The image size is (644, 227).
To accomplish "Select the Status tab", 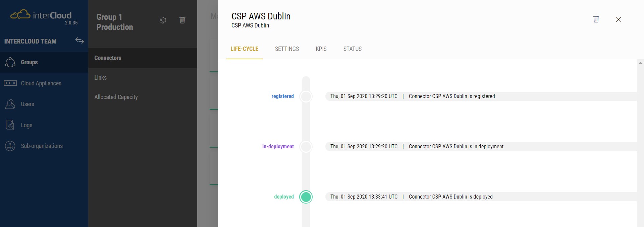I will [x=352, y=49].
